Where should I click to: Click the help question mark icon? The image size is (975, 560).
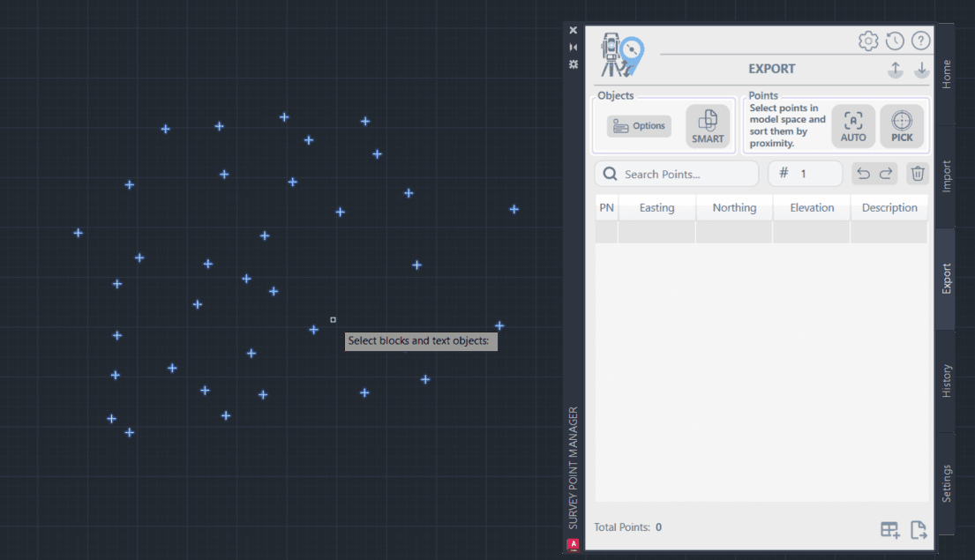[x=920, y=41]
